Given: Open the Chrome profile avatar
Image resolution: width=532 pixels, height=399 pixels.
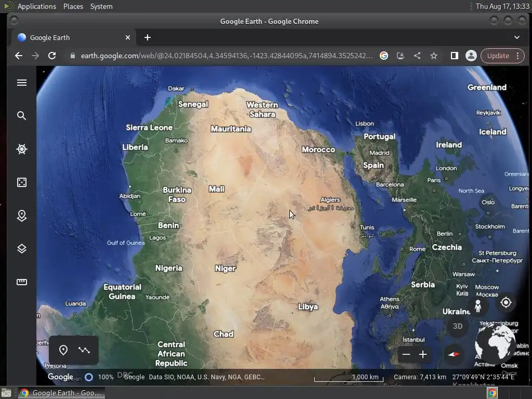Looking at the screenshot, I should click(471, 56).
